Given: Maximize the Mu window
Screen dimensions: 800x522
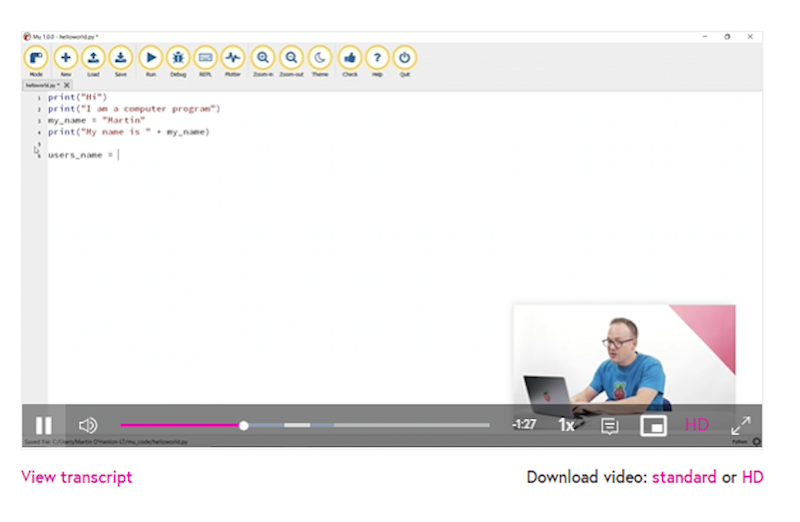Looking at the screenshot, I should (727, 37).
